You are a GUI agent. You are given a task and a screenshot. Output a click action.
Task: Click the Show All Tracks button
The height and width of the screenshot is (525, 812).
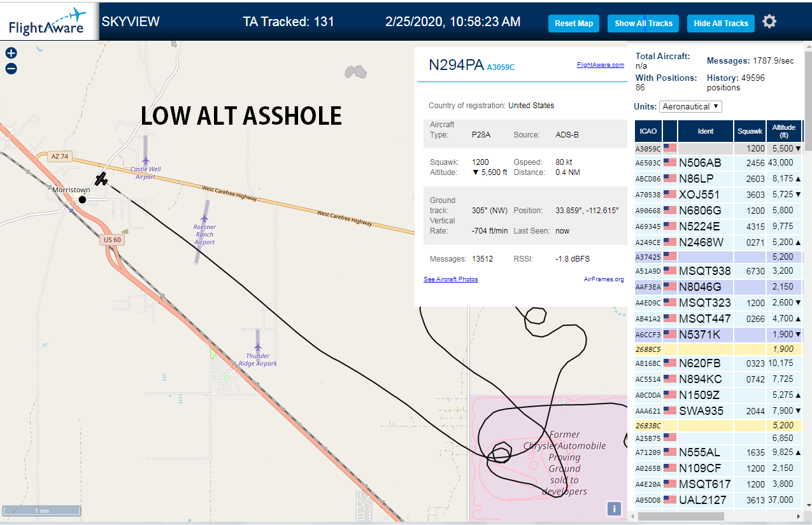click(x=643, y=24)
